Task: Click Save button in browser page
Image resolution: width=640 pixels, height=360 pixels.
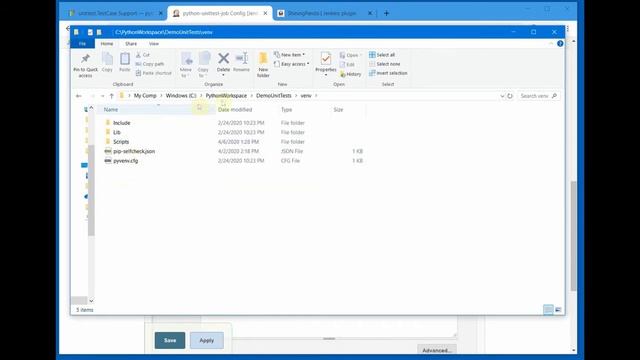Action: (x=170, y=340)
